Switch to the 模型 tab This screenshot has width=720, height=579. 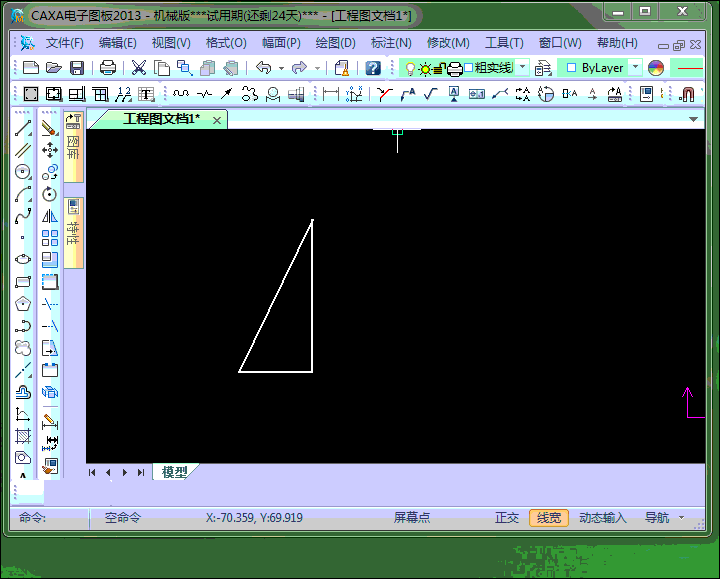coord(175,472)
